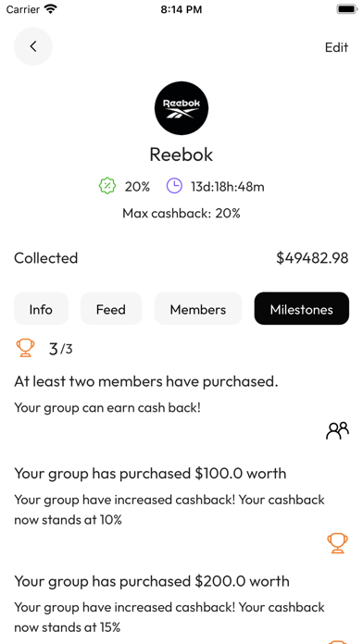
Task: Tap the back arrow button
Action: click(x=33, y=46)
